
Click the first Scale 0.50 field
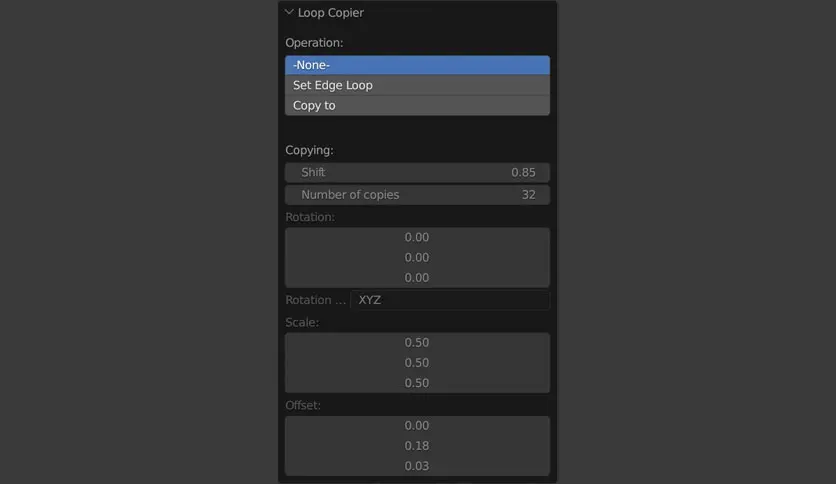pyautogui.click(x=417, y=342)
